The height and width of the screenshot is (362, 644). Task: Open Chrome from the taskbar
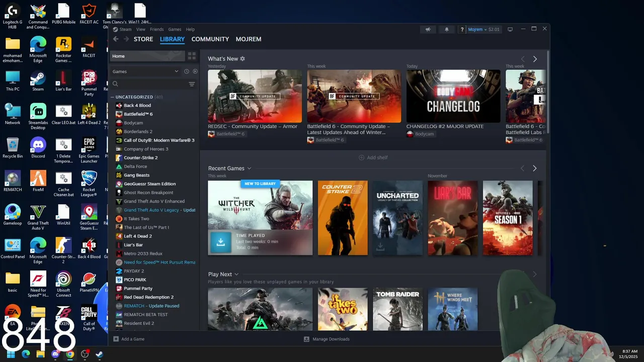[70, 354]
